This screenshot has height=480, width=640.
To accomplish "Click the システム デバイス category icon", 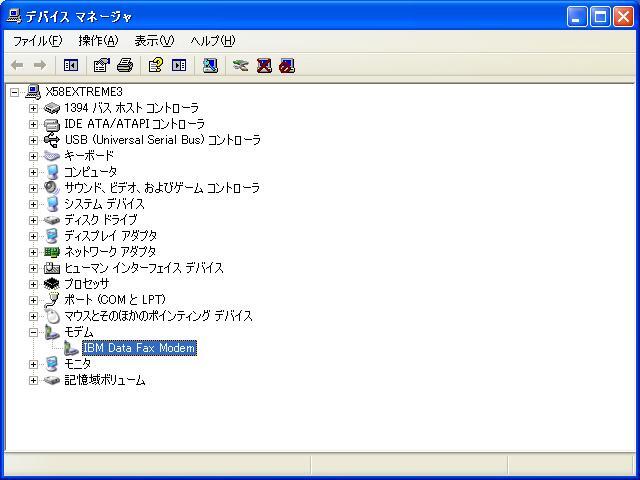I will (52, 204).
